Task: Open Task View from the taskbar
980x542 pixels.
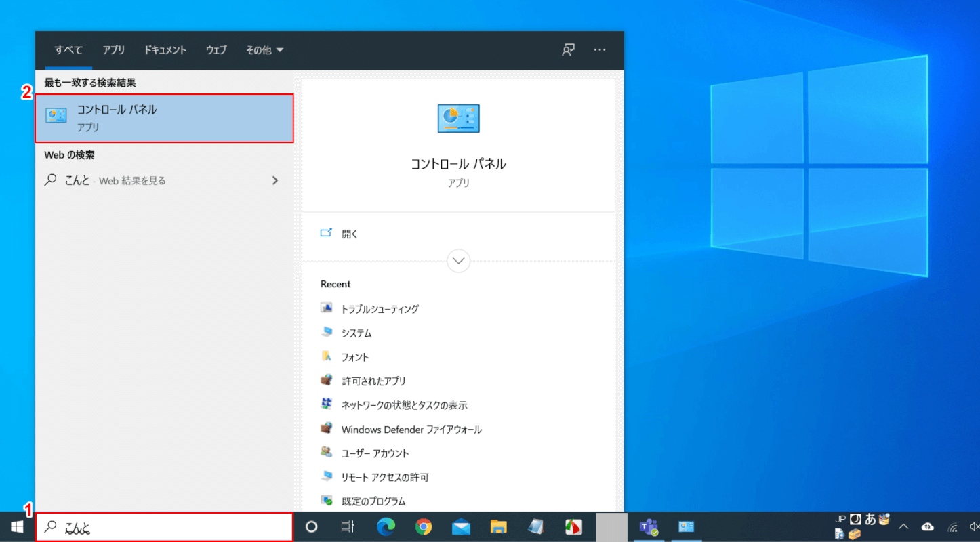Action: (x=348, y=526)
